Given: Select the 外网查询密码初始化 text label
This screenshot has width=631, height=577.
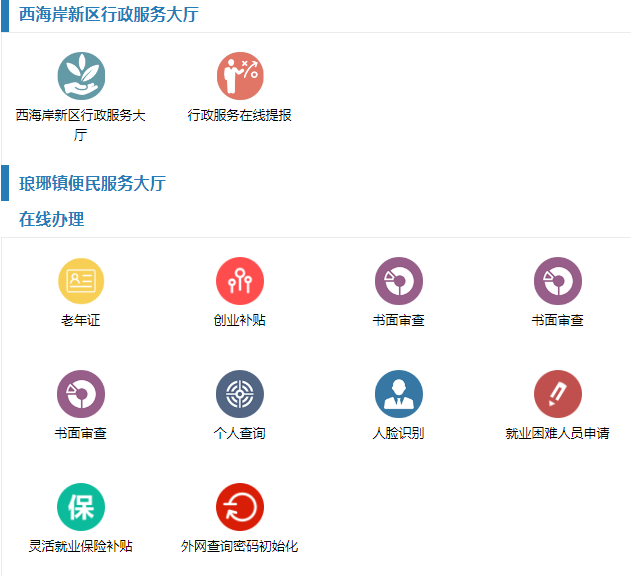Looking at the screenshot, I should click(x=240, y=547).
